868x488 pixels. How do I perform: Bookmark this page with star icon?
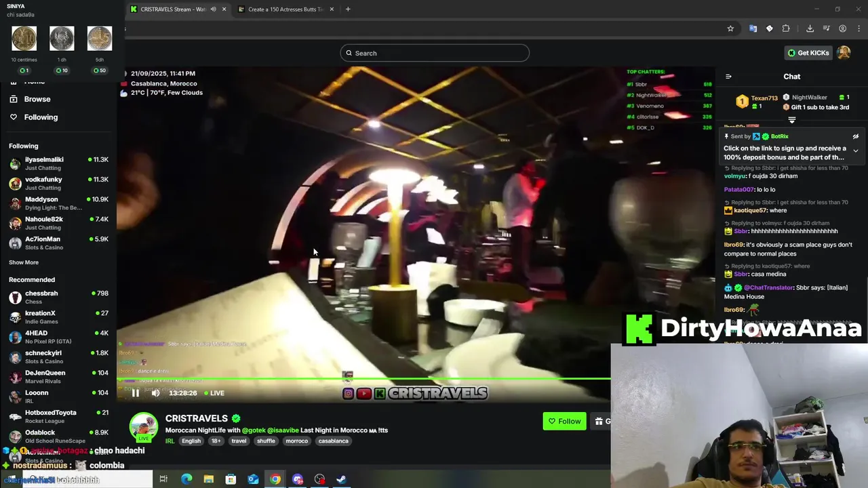click(730, 28)
